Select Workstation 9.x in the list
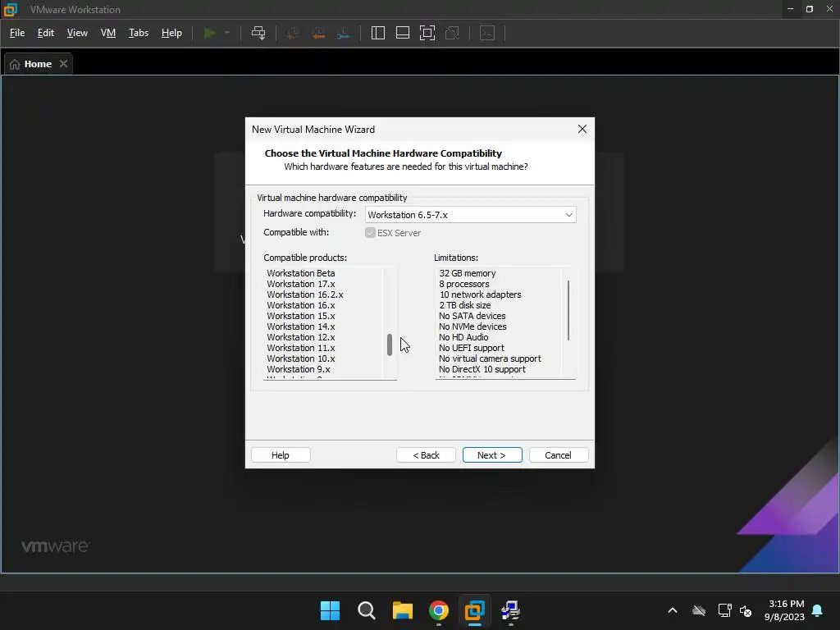 pos(299,370)
